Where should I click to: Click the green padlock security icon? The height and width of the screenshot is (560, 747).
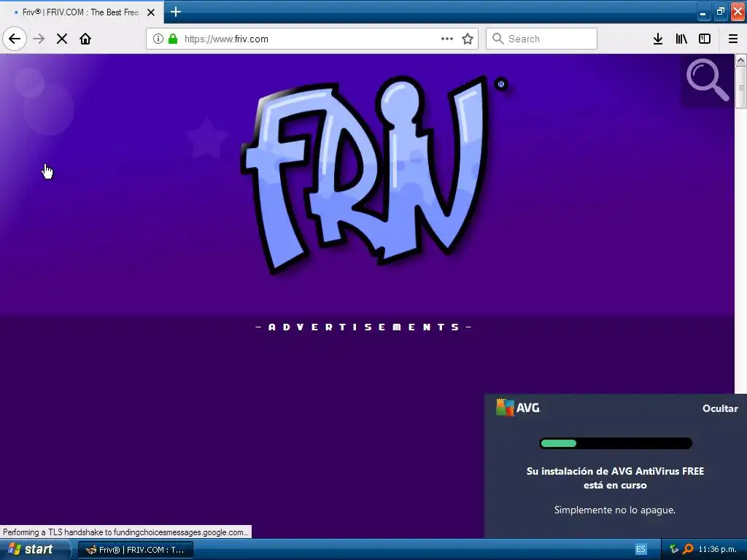pyautogui.click(x=173, y=39)
